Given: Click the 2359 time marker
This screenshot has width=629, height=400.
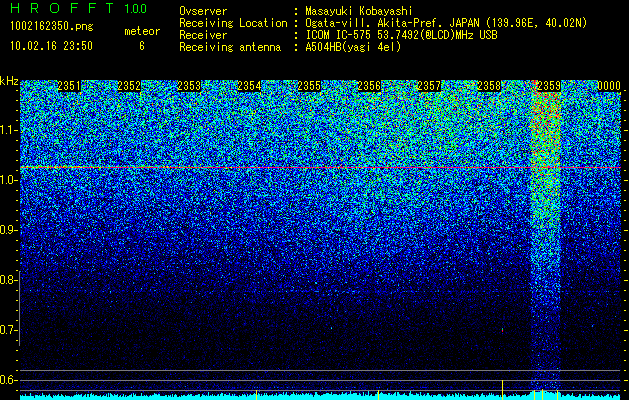Looking at the screenshot, I should pos(549,86).
